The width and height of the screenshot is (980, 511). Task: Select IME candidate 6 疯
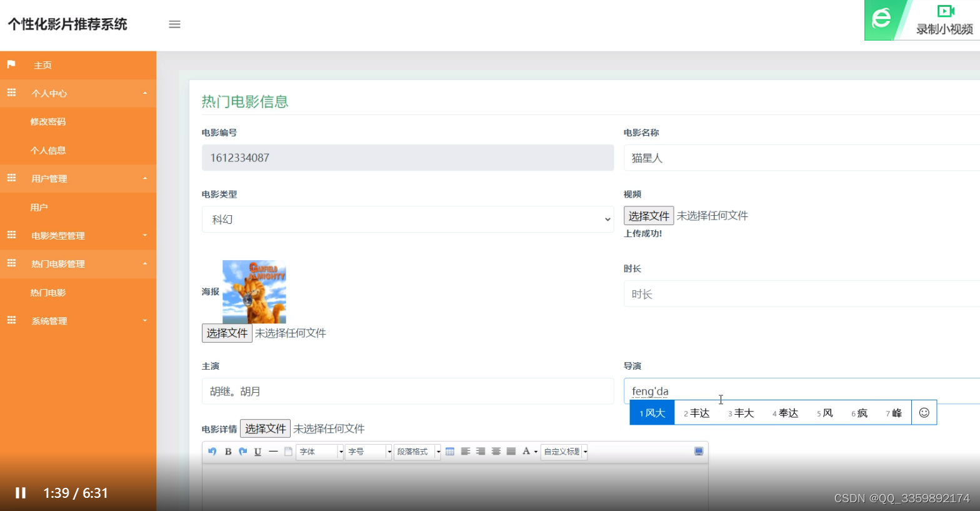[859, 413]
